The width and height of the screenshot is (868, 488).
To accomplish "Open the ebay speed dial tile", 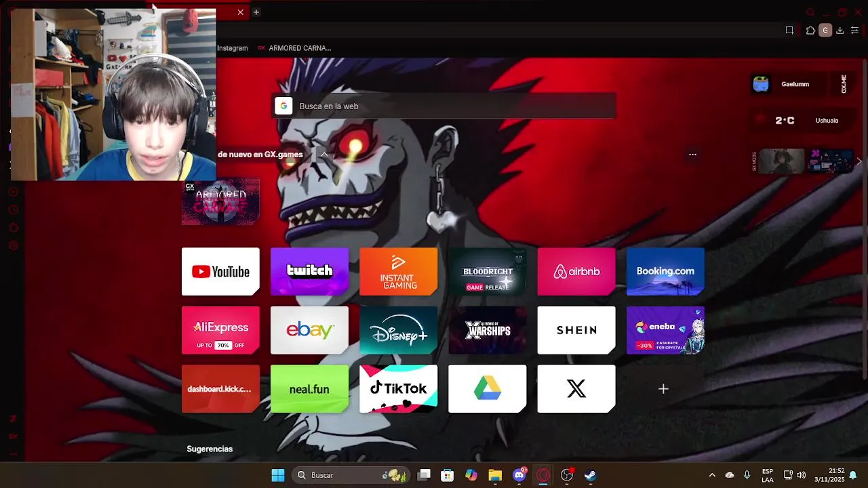I will (x=309, y=330).
